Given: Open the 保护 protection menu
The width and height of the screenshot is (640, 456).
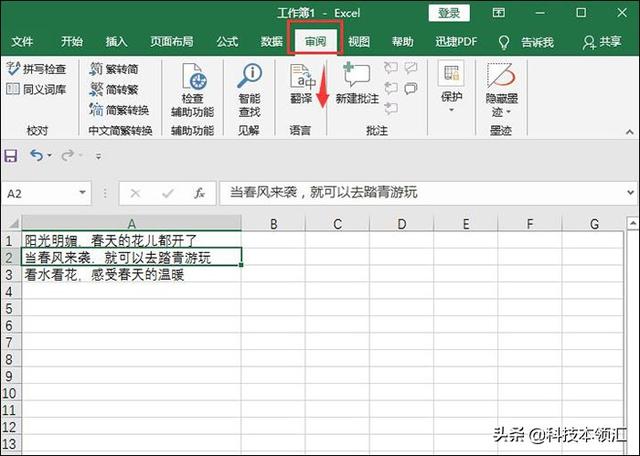Looking at the screenshot, I should pos(451,87).
